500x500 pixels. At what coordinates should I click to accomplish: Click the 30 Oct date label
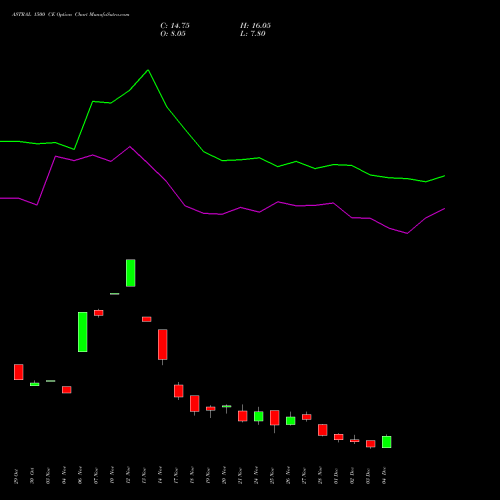(32, 476)
